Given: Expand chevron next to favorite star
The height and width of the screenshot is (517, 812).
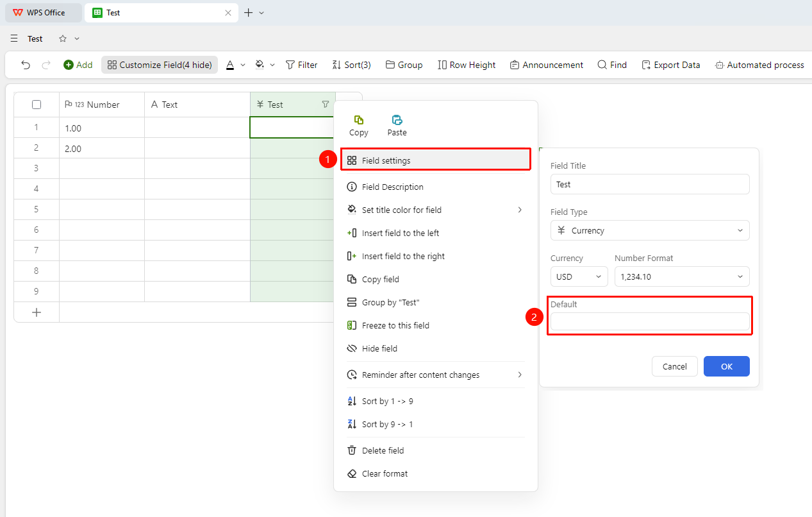Looking at the screenshot, I should click(x=77, y=38).
